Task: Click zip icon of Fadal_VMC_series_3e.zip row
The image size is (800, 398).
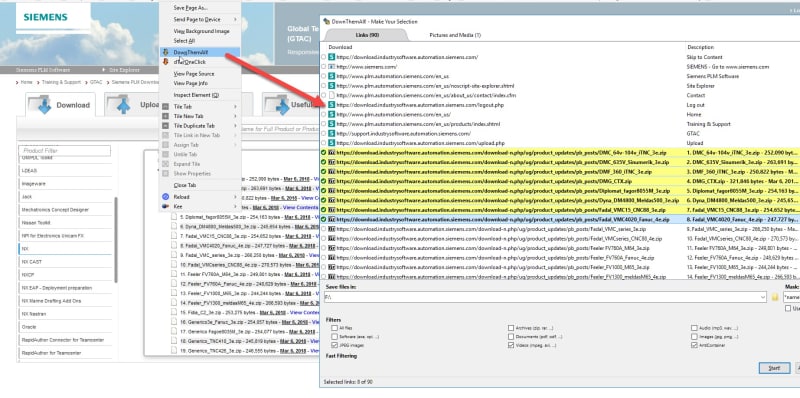Action: click(x=331, y=229)
